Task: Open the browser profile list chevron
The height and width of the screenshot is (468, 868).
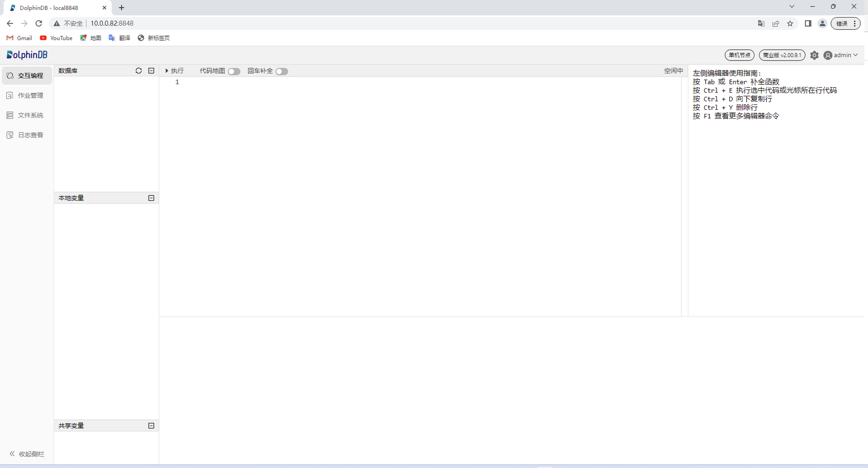Action: (x=792, y=6)
